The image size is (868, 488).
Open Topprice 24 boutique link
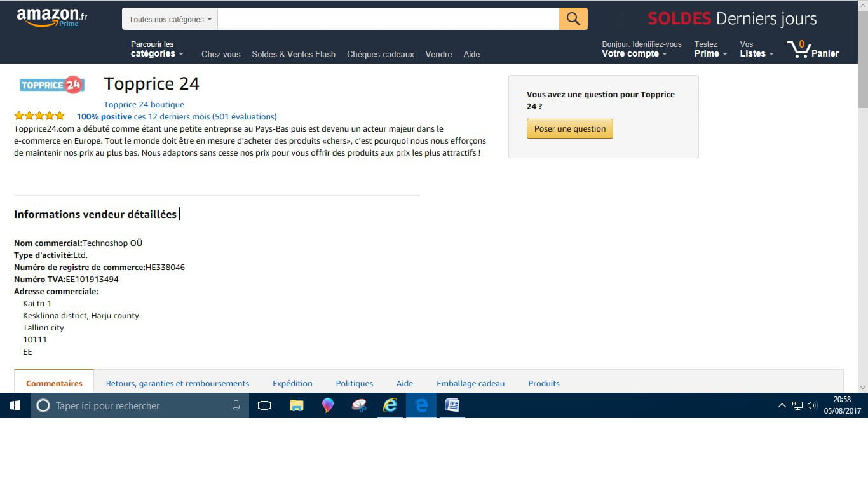144,104
